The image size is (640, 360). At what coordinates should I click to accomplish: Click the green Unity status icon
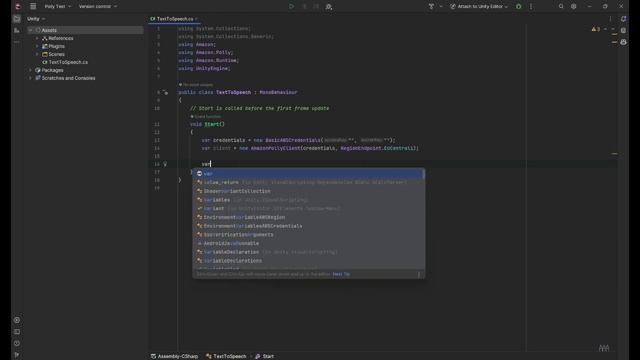(x=518, y=7)
